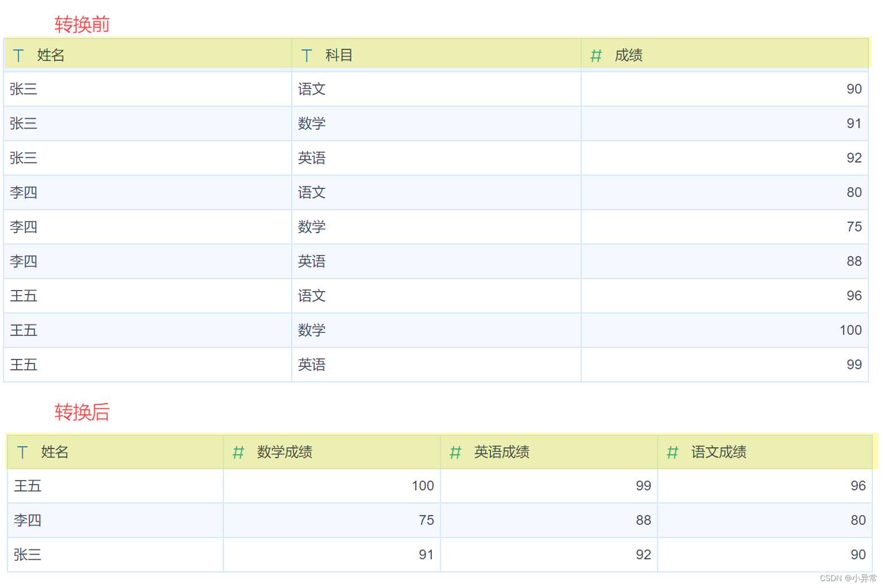Click 数学 in the row with score 75
This screenshot has height=588, width=885.
(x=312, y=227)
